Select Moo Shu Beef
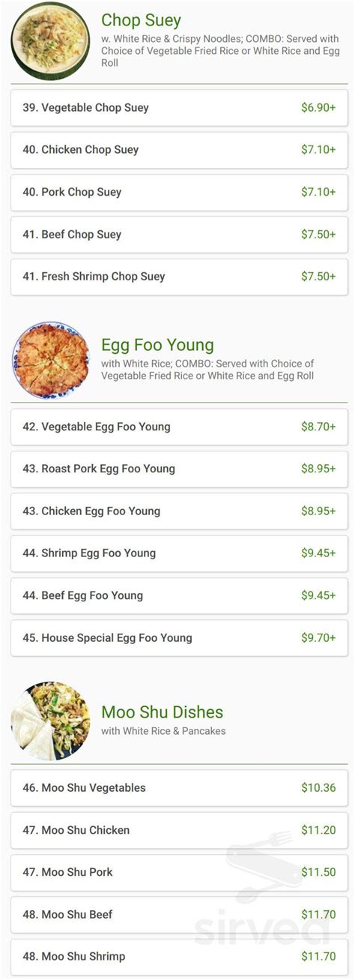This screenshot has width=355, height=980. click(179, 915)
